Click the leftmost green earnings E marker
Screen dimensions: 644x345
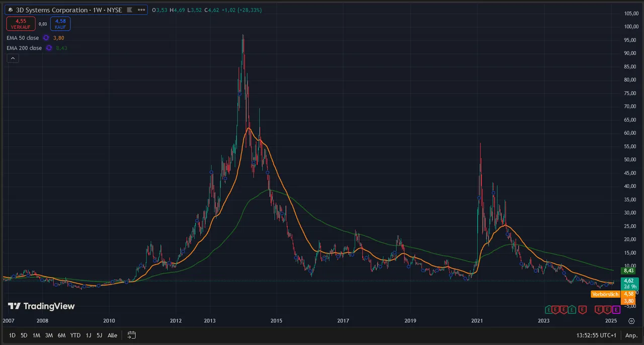click(548, 309)
